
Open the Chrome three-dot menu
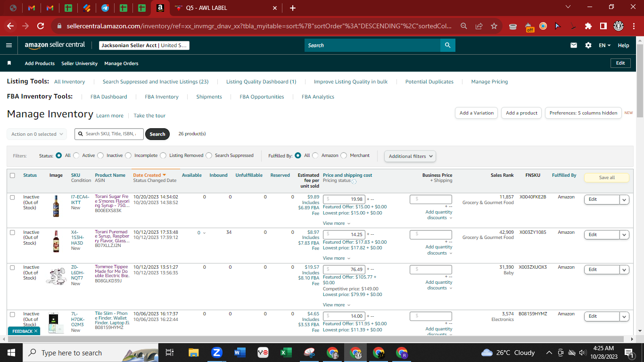tap(634, 26)
